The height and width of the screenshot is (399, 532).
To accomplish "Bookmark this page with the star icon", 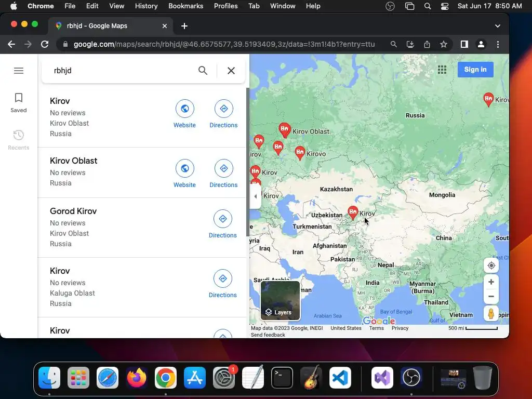I will [444, 45].
